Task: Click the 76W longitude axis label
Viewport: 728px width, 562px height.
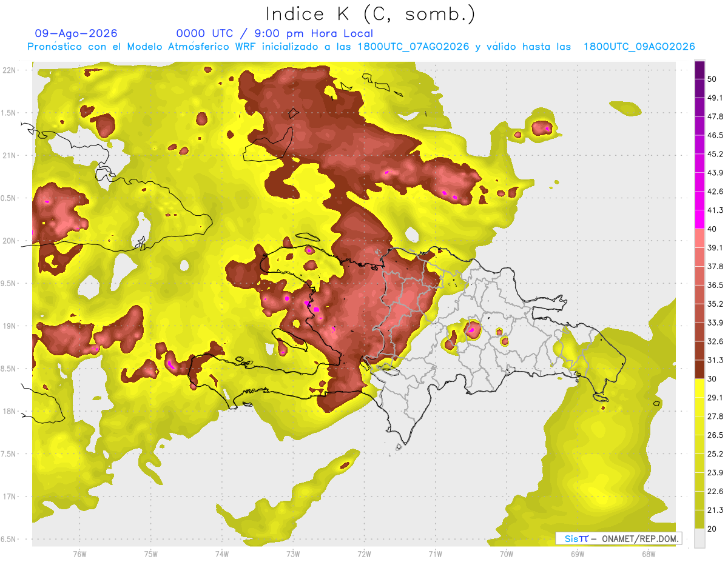Action: pyautogui.click(x=79, y=554)
